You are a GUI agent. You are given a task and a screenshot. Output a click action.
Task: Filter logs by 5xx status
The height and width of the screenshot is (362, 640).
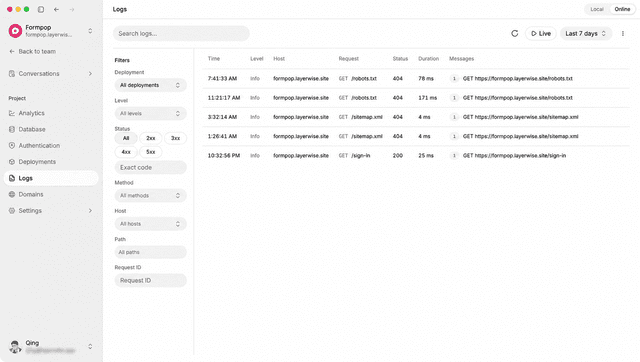pyautogui.click(x=151, y=152)
